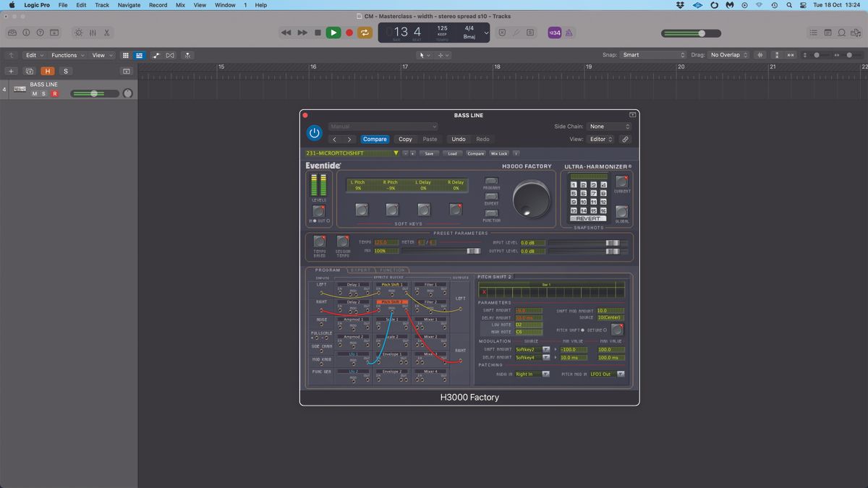
Task: Click the power button to bypass the plugin
Action: (314, 132)
